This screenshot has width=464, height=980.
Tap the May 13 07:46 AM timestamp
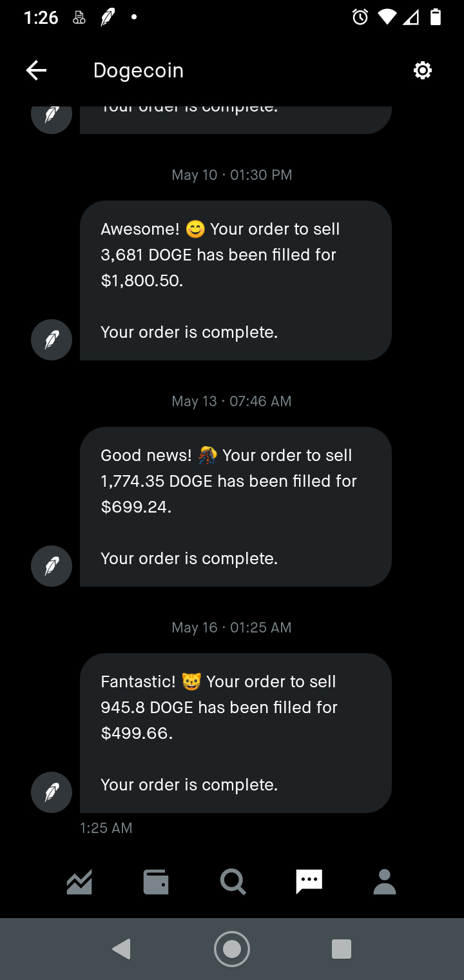(x=231, y=401)
